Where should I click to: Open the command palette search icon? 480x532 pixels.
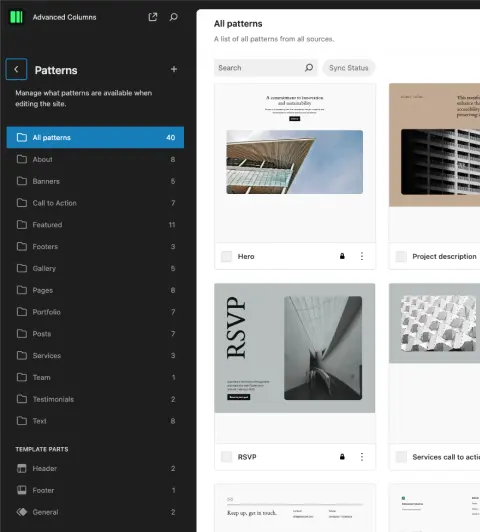[173, 17]
